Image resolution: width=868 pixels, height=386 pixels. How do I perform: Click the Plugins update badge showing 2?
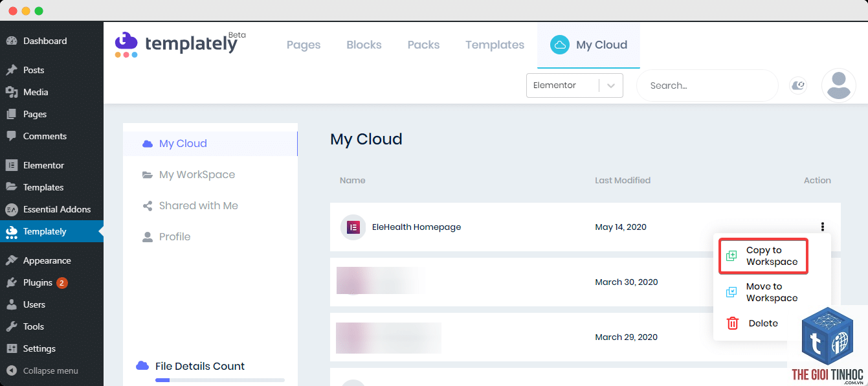coord(62,282)
